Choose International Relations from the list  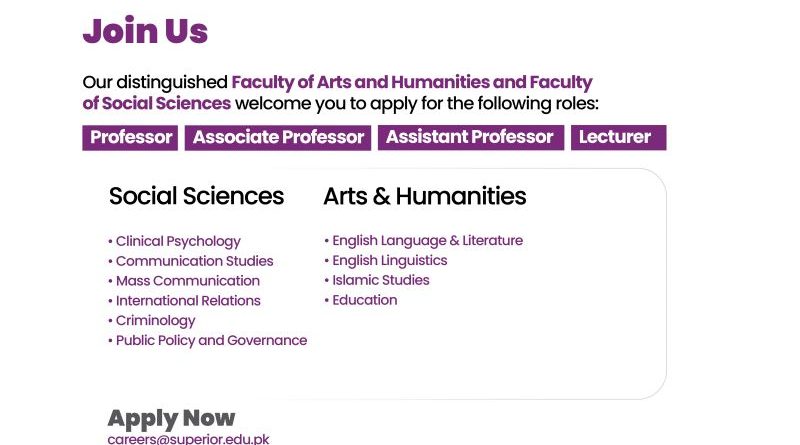coord(188,301)
